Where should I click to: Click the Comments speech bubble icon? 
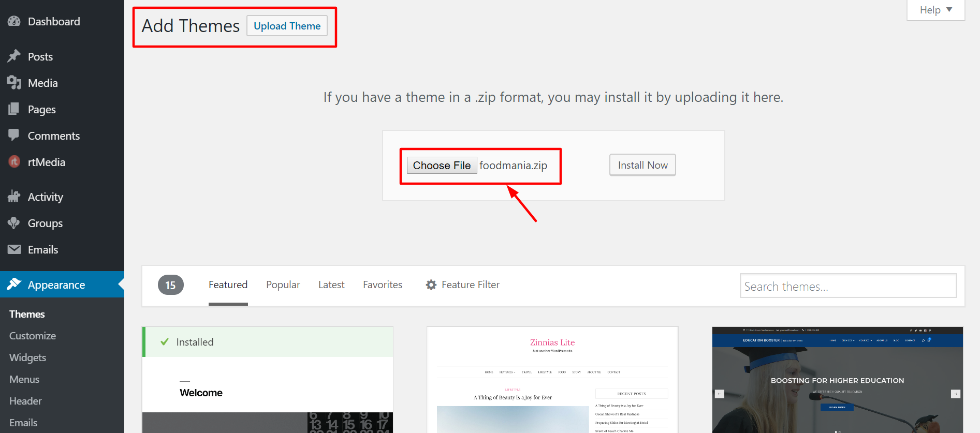pos(14,136)
